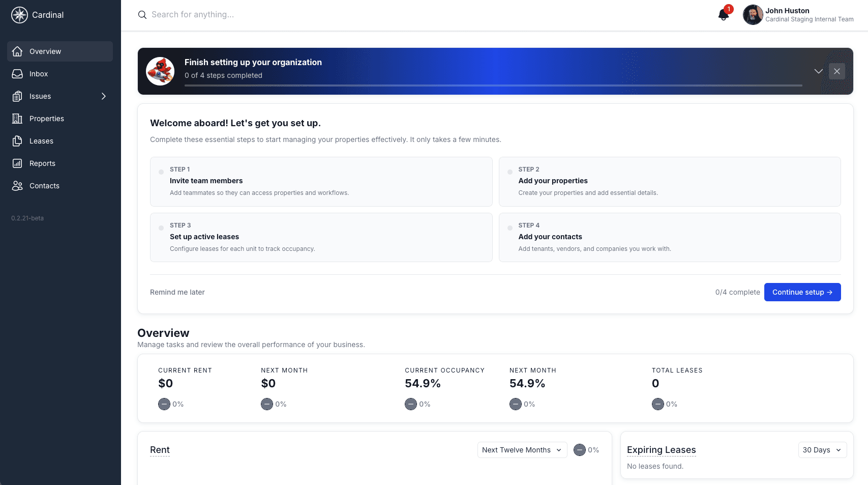Click Remind me later
The height and width of the screenshot is (485, 868).
coord(177,292)
